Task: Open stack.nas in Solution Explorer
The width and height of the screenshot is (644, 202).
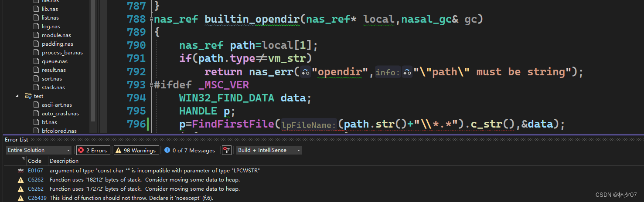Action: (x=53, y=88)
